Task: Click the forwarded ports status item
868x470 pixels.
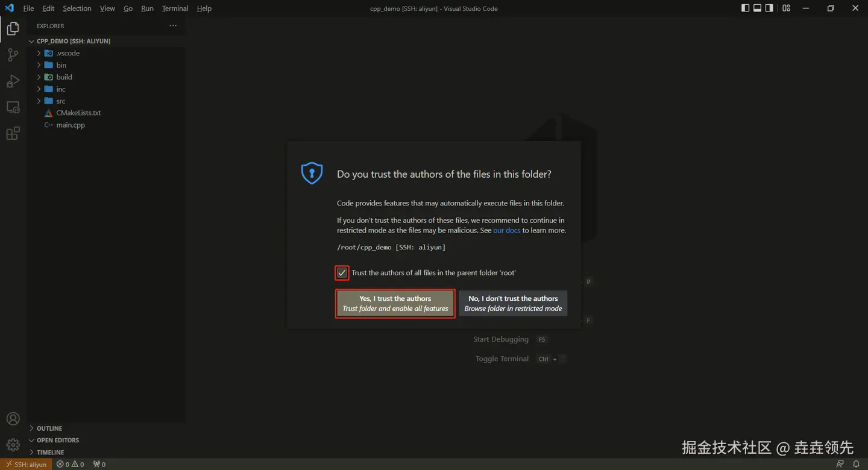Action: pyautogui.click(x=99, y=464)
